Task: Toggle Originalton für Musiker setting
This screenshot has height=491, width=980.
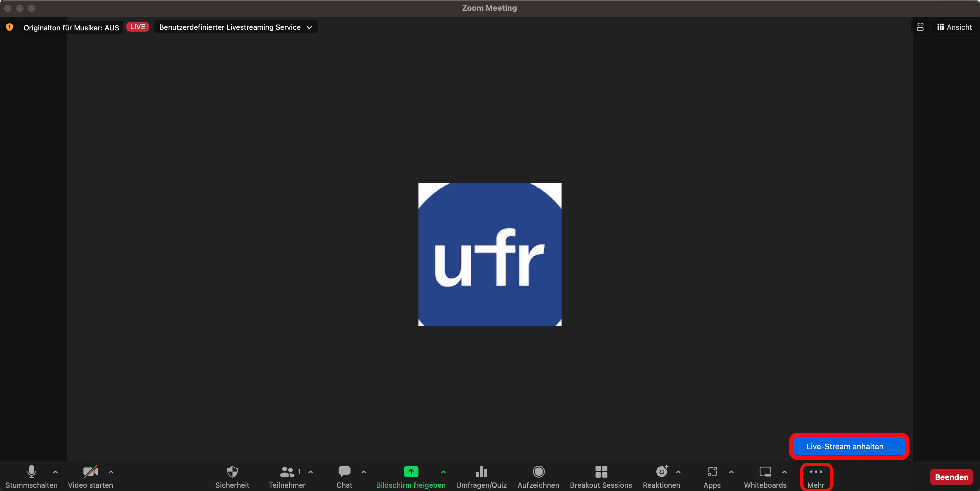Action: (71, 27)
